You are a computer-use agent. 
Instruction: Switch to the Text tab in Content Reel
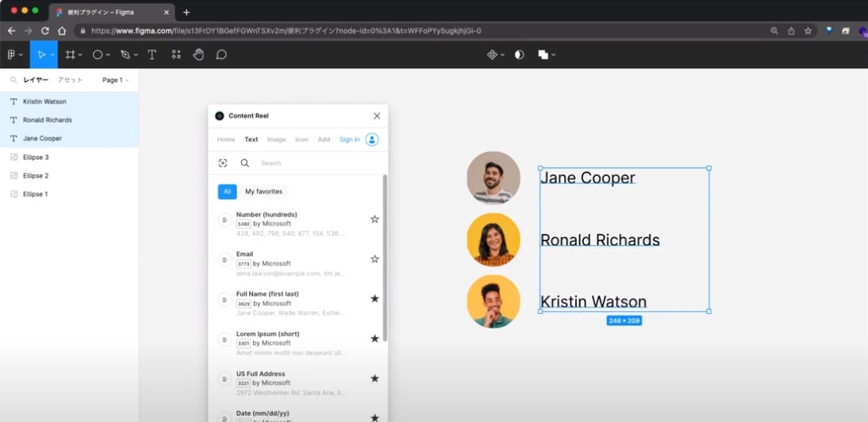(x=251, y=139)
